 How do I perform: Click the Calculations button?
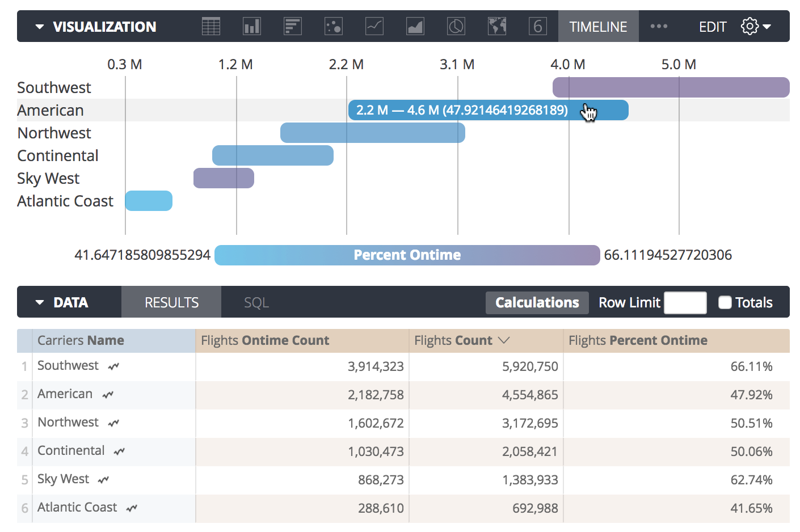pos(537,302)
